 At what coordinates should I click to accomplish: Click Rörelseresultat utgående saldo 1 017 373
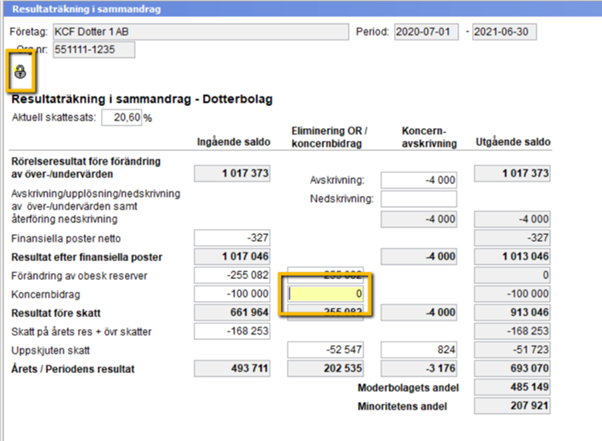[512, 173]
